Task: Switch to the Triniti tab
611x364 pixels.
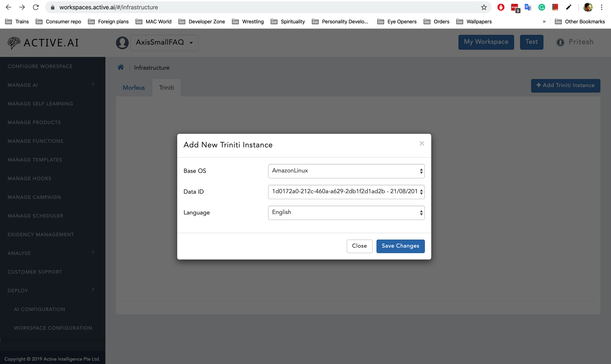Action: [166, 87]
